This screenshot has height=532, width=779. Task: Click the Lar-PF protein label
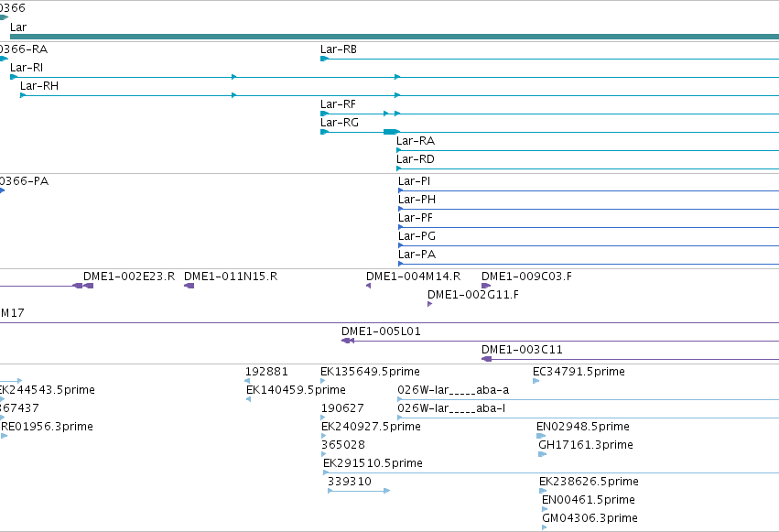tap(416, 218)
